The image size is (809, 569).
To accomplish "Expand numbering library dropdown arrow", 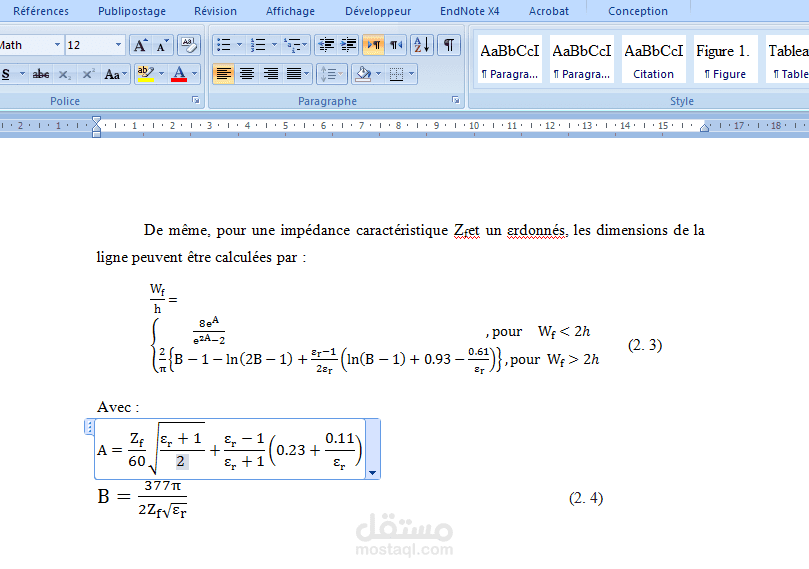I will tap(274, 45).
